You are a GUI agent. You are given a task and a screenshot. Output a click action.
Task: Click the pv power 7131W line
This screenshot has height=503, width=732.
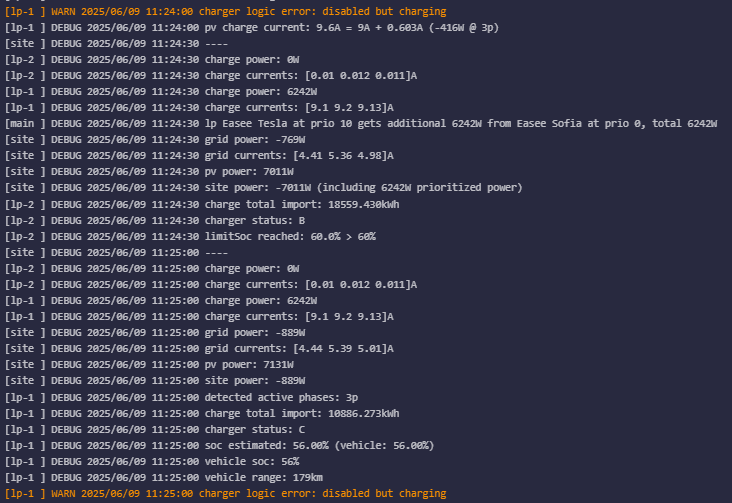point(249,364)
